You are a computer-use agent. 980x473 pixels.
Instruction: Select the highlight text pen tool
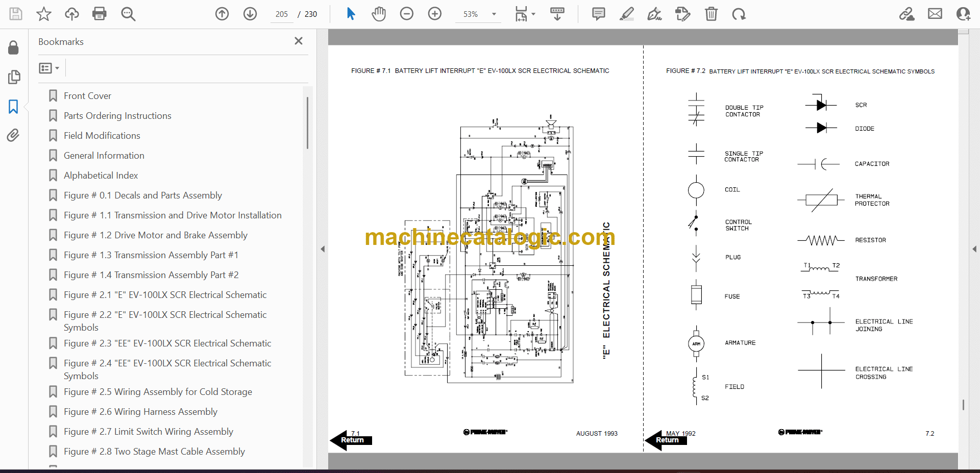click(627, 14)
